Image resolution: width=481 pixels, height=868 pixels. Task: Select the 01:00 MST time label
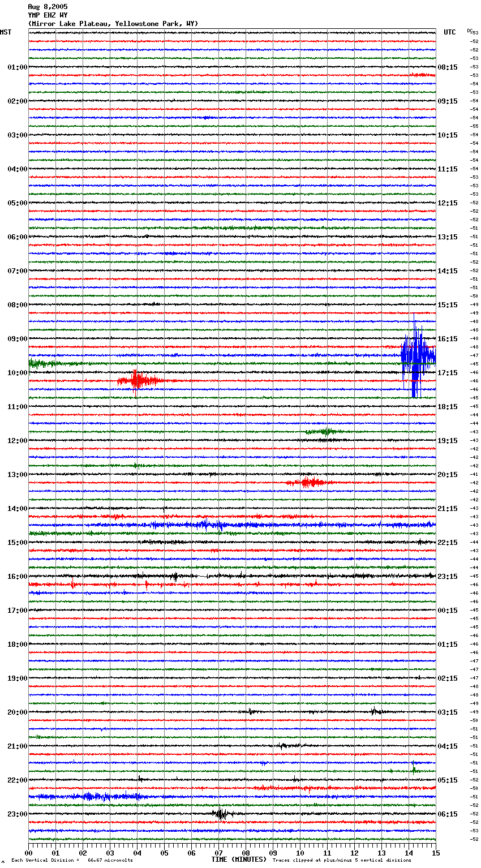tap(17, 67)
